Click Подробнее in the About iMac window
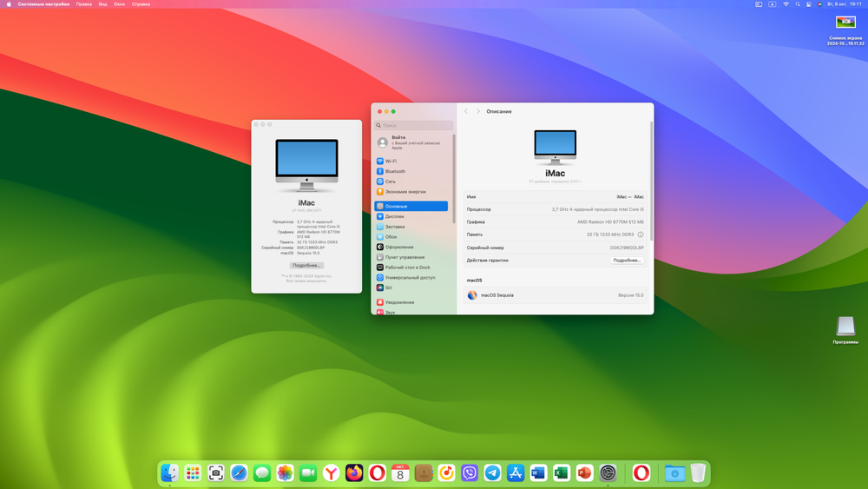Viewport: 868px width, 489px height. [306, 265]
